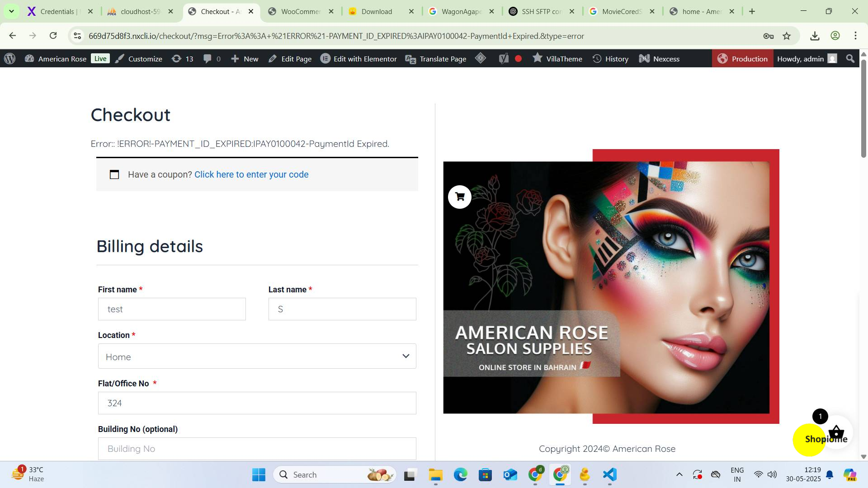Click the Production environment indicator
Viewport: 868px width, 488px height.
(x=742, y=59)
